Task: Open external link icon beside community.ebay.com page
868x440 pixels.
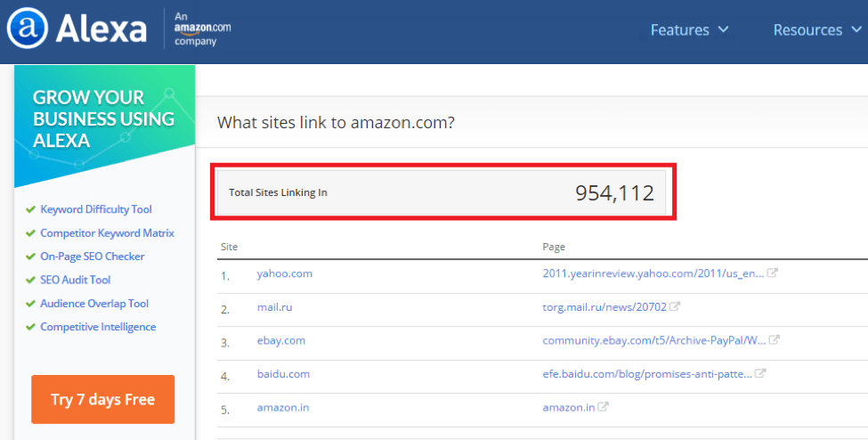Action: tap(775, 340)
